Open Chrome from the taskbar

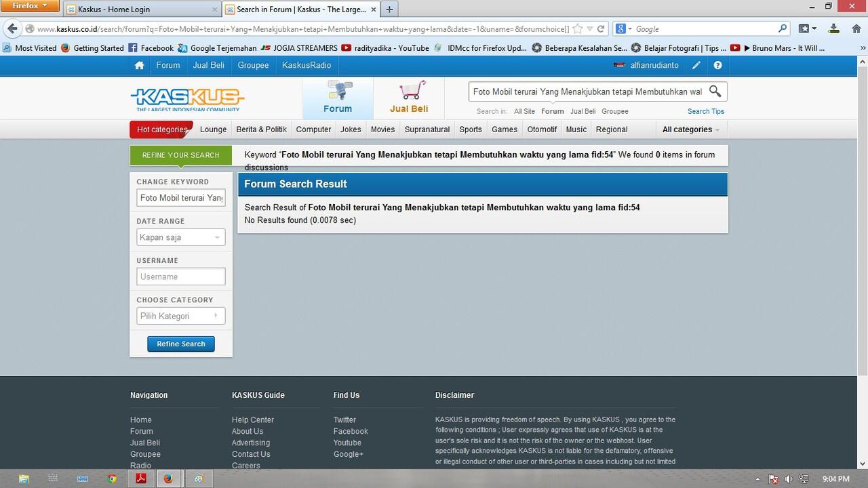pos(112,479)
